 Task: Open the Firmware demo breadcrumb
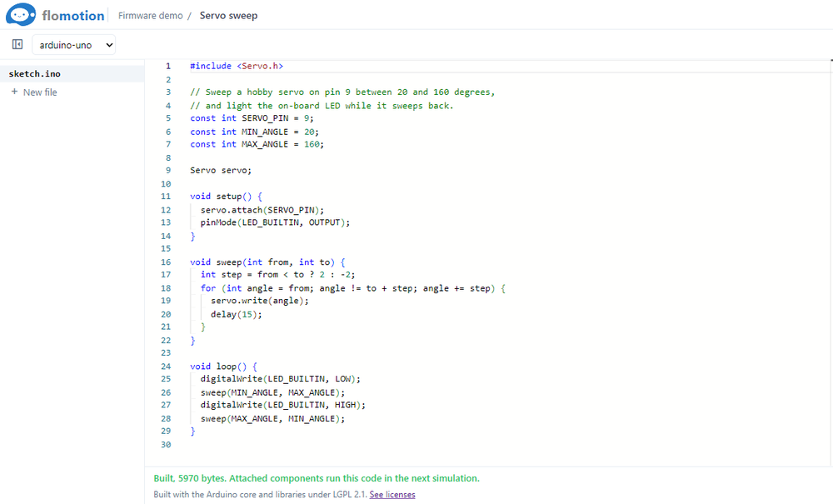click(x=150, y=15)
